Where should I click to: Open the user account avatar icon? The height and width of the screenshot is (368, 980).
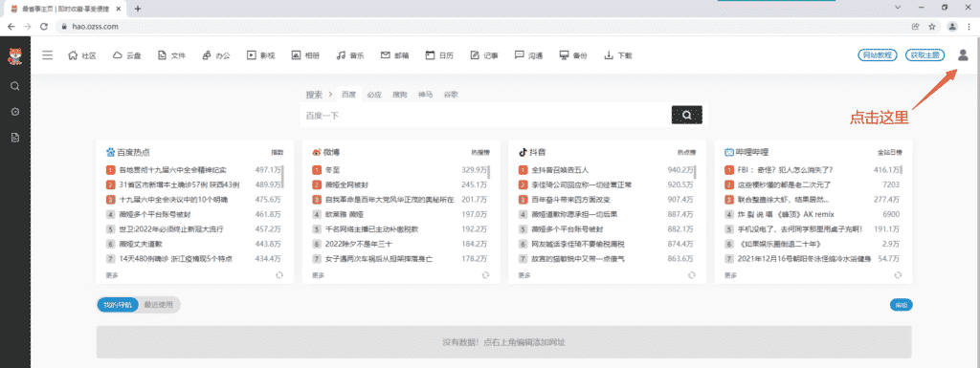tap(963, 55)
